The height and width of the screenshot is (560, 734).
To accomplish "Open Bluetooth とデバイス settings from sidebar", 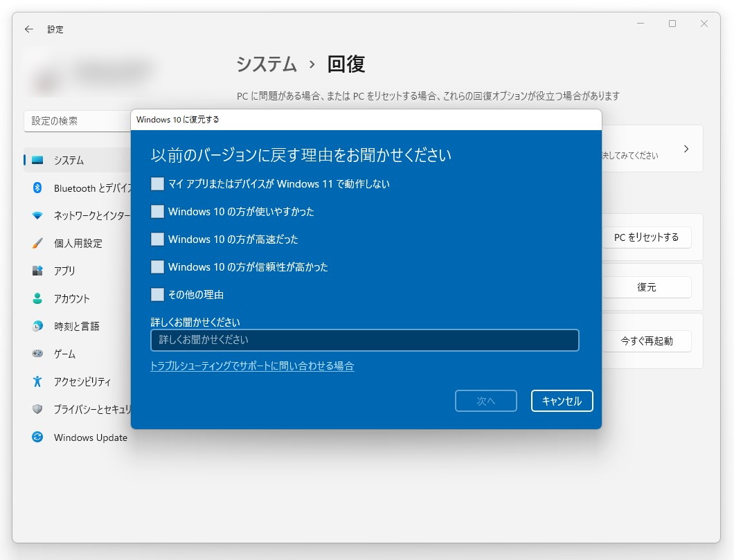I will [x=37, y=188].
